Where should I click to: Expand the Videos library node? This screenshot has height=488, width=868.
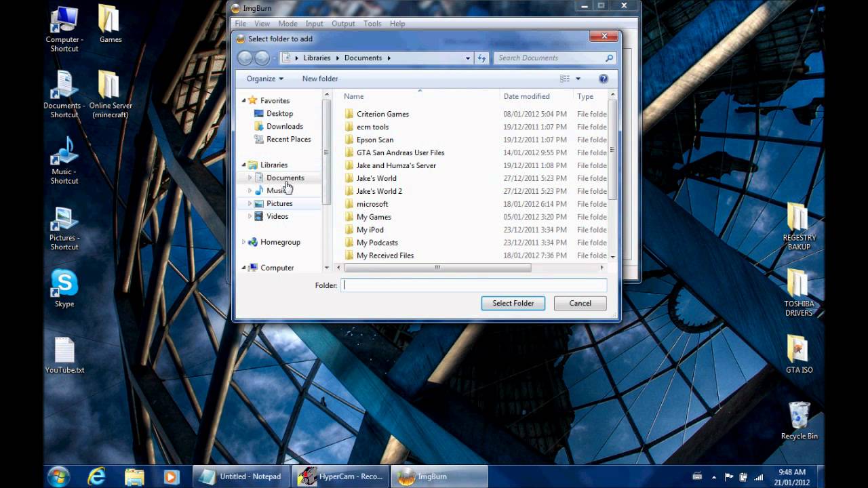(250, 216)
